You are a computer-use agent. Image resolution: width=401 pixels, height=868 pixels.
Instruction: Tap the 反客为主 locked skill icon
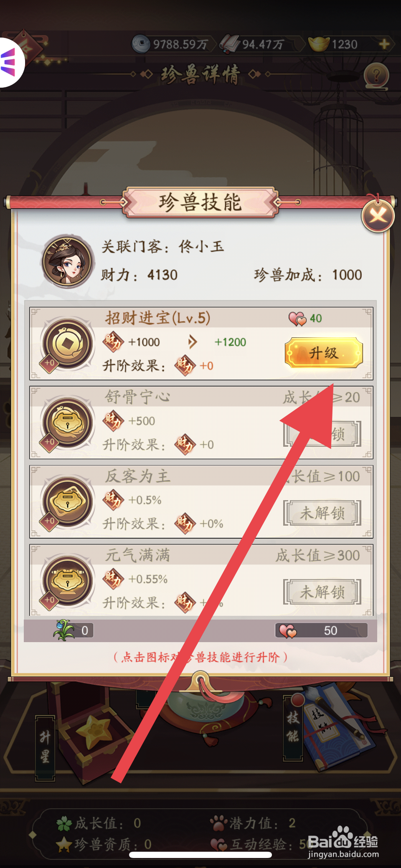point(68,501)
